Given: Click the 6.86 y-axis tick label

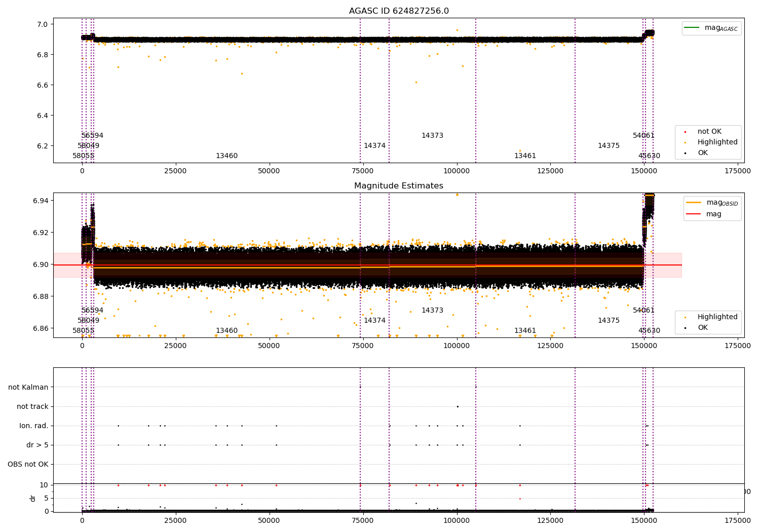Looking at the screenshot, I should [x=41, y=328].
